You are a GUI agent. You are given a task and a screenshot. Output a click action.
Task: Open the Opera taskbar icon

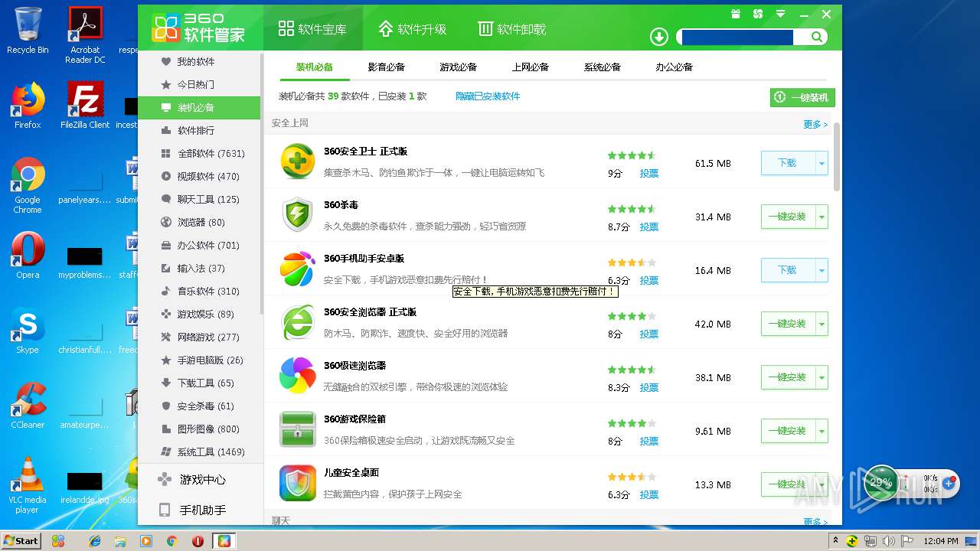click(198, 541)
